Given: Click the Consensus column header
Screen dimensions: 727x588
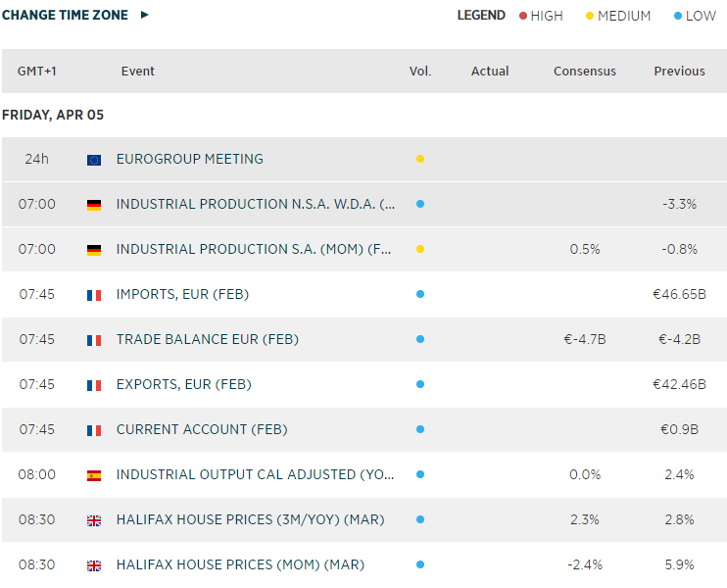Looking at the screenshot, I should (x=585, y=72).
